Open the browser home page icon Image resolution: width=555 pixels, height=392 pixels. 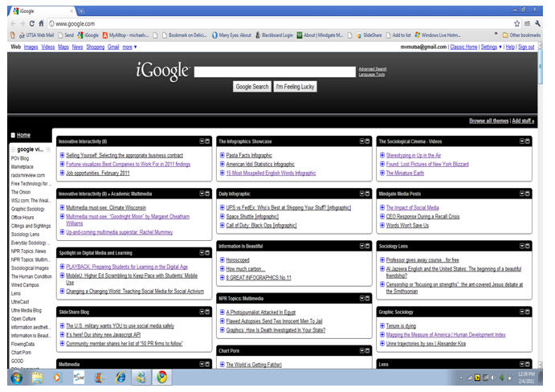[x=41, y=24]
